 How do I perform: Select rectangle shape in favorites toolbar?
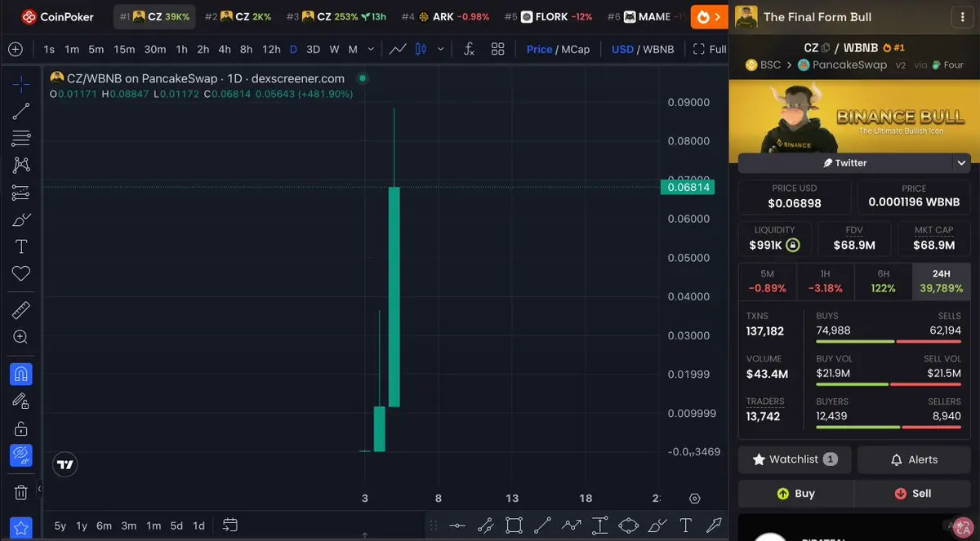tap(514, 525)
